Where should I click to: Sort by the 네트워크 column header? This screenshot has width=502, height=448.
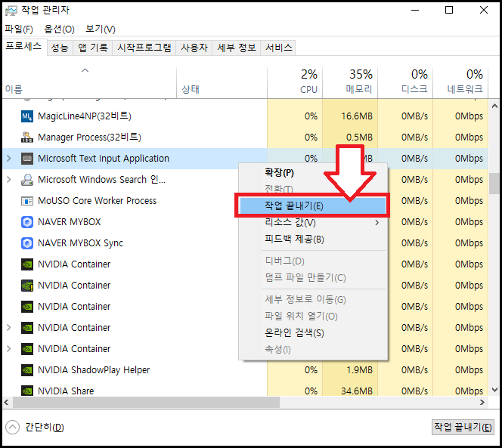460,82
